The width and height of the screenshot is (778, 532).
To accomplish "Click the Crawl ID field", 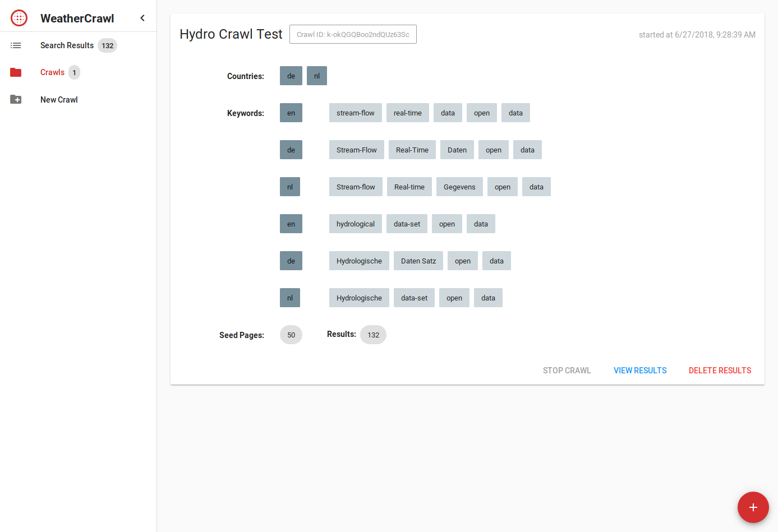I will 353,34.
